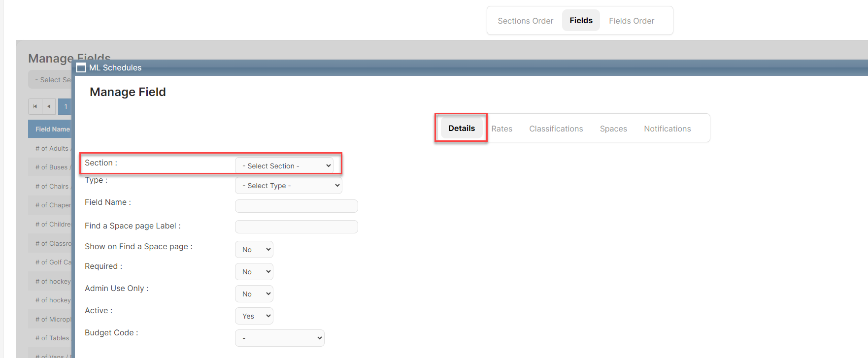868x358 pixels.
Task: Open the Sections Order tab
Action: [525, 21]
